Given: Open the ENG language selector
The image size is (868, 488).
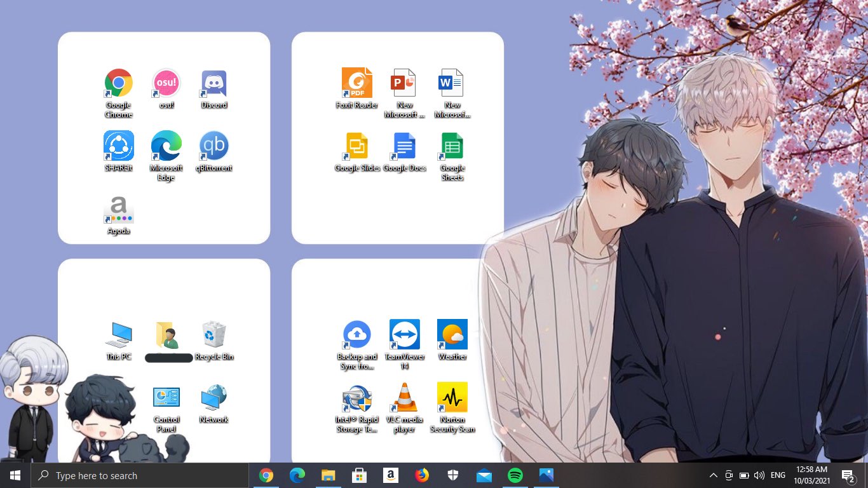Looking at the screenshot, I should [778, 475].
